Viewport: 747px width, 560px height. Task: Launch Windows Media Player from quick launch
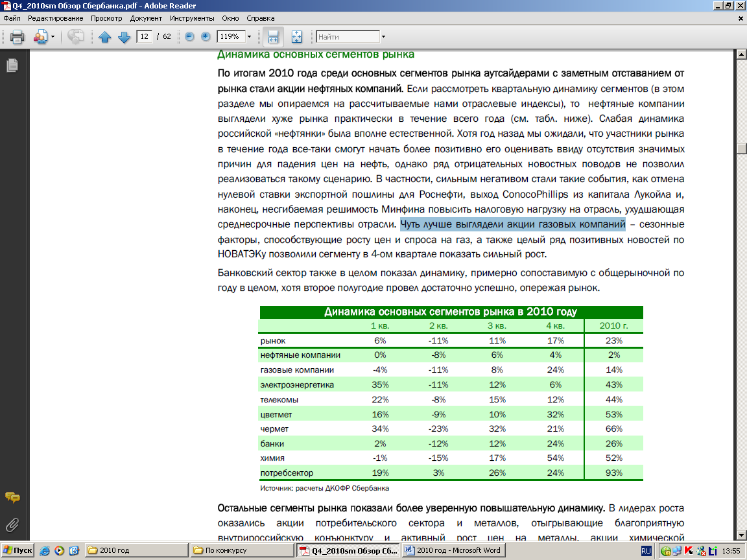pyautogui.click(x=59, y=551)
